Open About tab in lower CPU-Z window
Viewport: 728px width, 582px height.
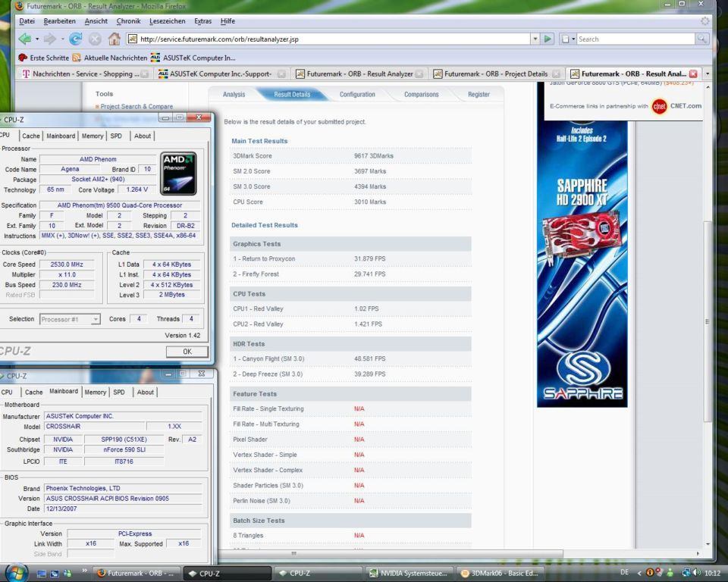[x=146, y=393]
